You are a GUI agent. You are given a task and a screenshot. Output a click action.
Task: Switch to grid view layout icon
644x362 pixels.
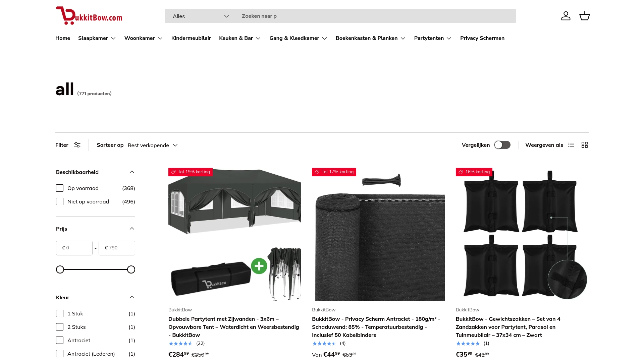click(584, 145)
